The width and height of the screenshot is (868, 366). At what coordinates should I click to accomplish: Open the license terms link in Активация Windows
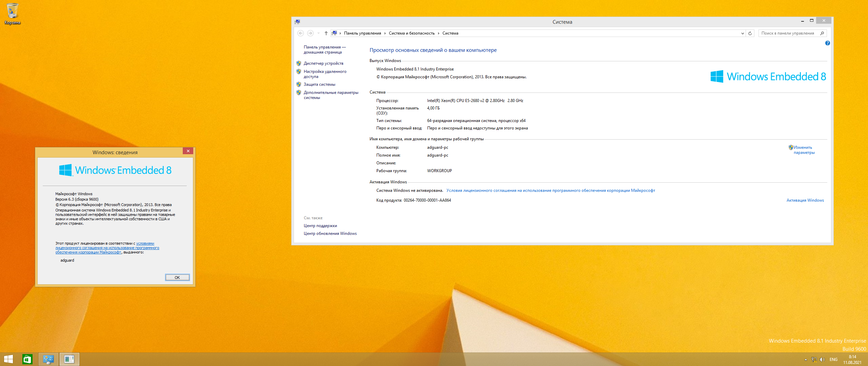click(x=551, y=190)
